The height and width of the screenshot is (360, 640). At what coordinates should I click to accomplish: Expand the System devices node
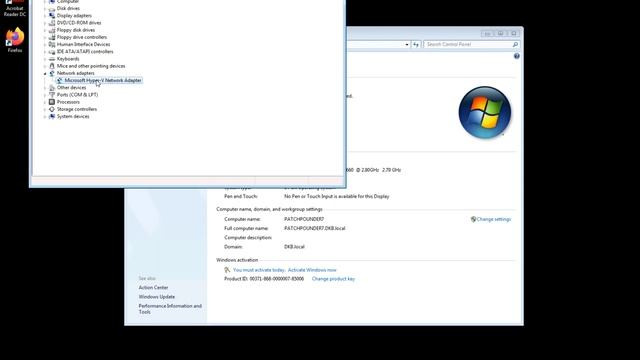tap(45, 117)
